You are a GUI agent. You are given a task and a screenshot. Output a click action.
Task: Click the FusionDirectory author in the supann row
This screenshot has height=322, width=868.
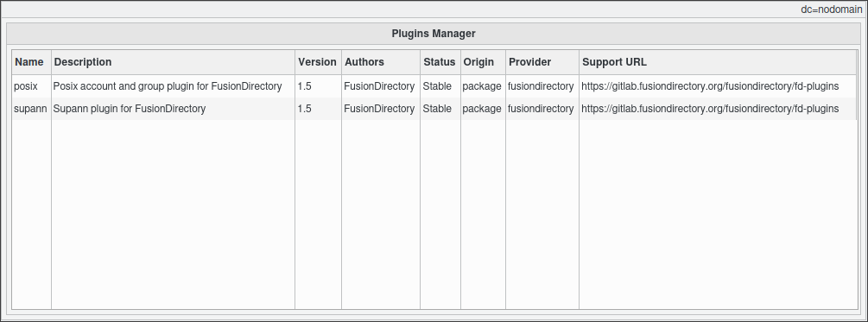[380, 109]
